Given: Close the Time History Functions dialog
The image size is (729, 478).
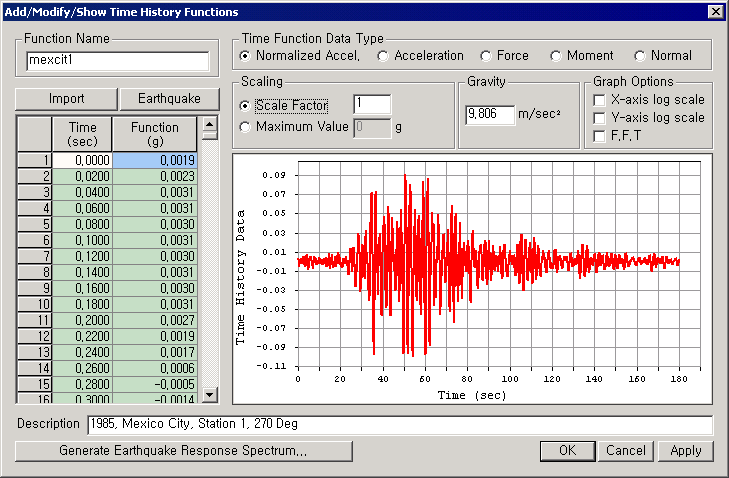Looking at the screenshot, I should pyautogui.click(x=716, y=12).
